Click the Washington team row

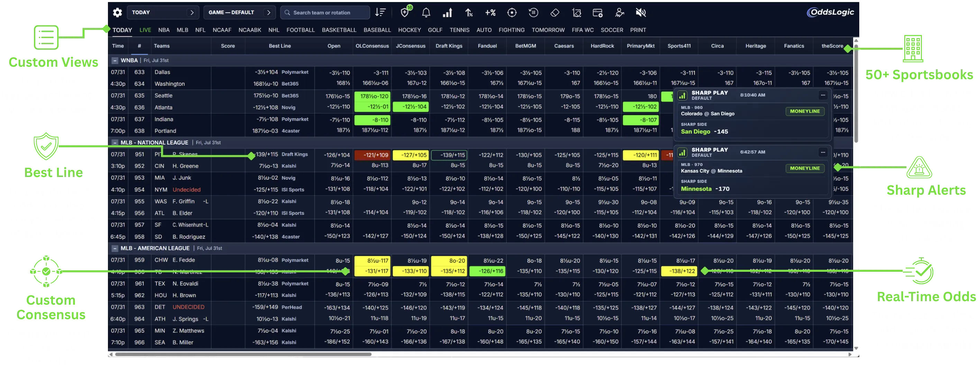click(x=169, y=84)
